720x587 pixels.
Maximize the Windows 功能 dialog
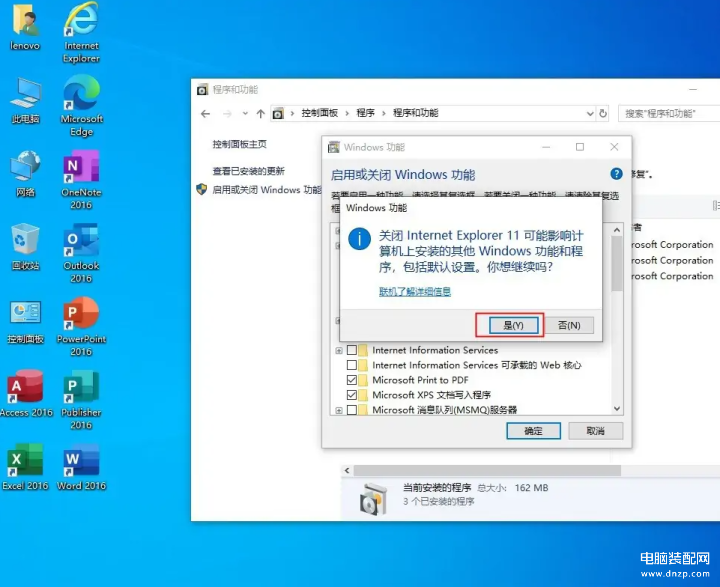[580, 147]
